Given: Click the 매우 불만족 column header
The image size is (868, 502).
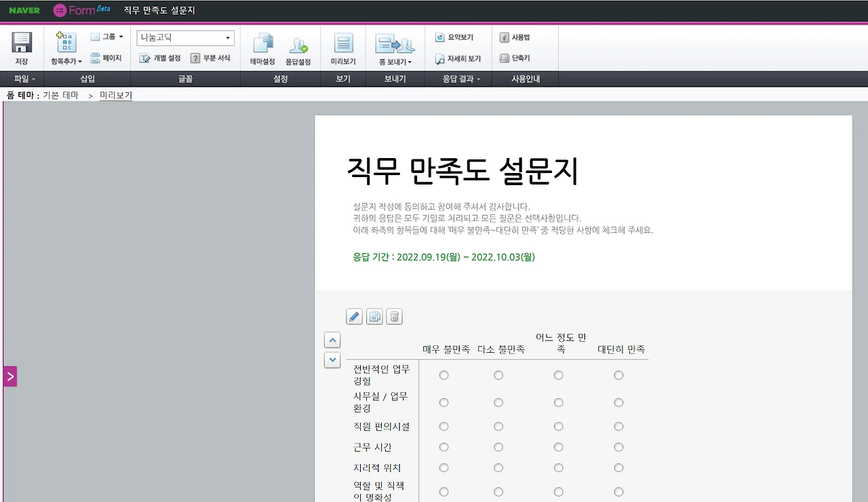Looking at the screenshot, I should (446, 350).
